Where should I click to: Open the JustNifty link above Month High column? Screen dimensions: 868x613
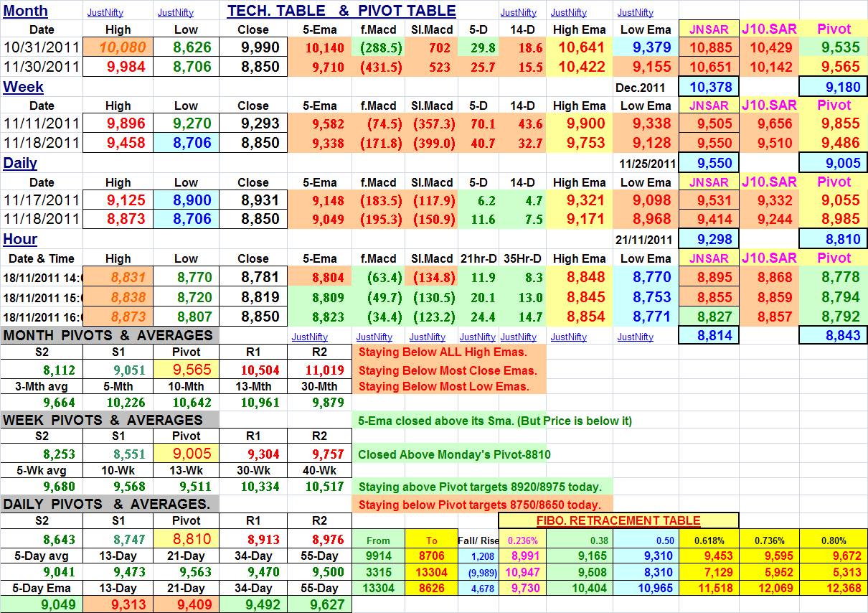(105, 12)
